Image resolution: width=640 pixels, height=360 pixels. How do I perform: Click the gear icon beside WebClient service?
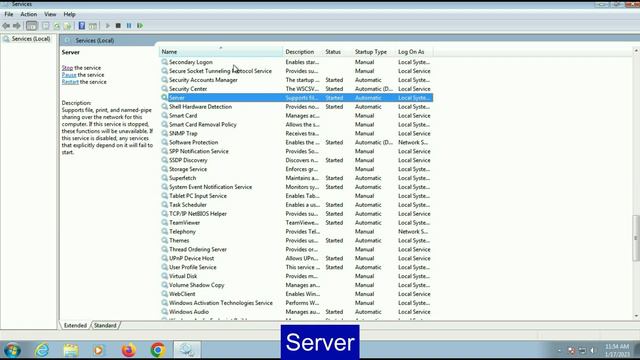164,294
